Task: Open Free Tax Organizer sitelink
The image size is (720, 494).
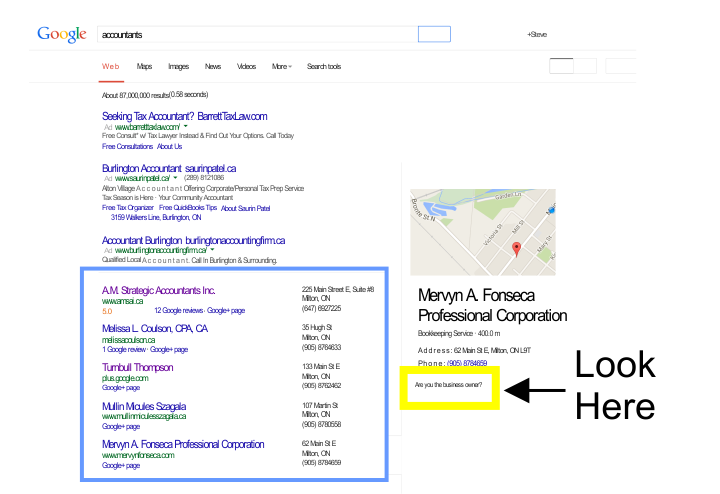Action: [128, 208]
